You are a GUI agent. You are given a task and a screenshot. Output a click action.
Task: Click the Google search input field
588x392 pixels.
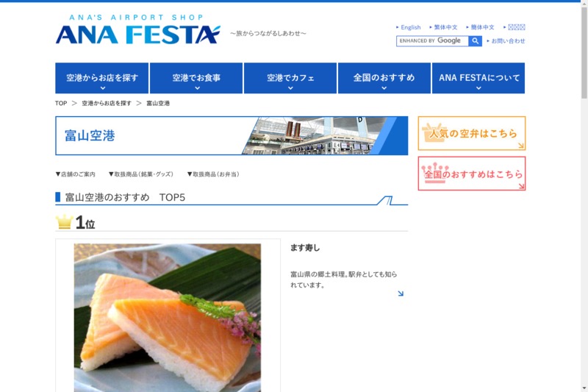point(432,41)
